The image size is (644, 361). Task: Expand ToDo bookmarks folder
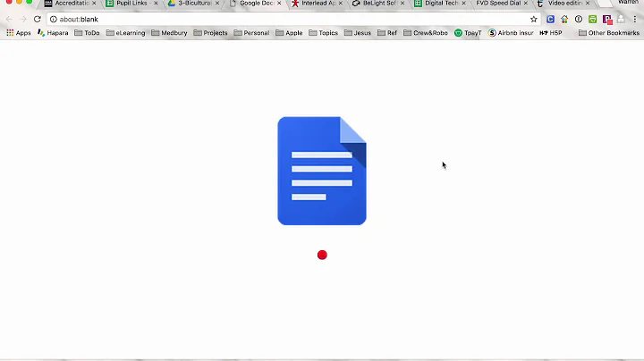click(87, 33)
